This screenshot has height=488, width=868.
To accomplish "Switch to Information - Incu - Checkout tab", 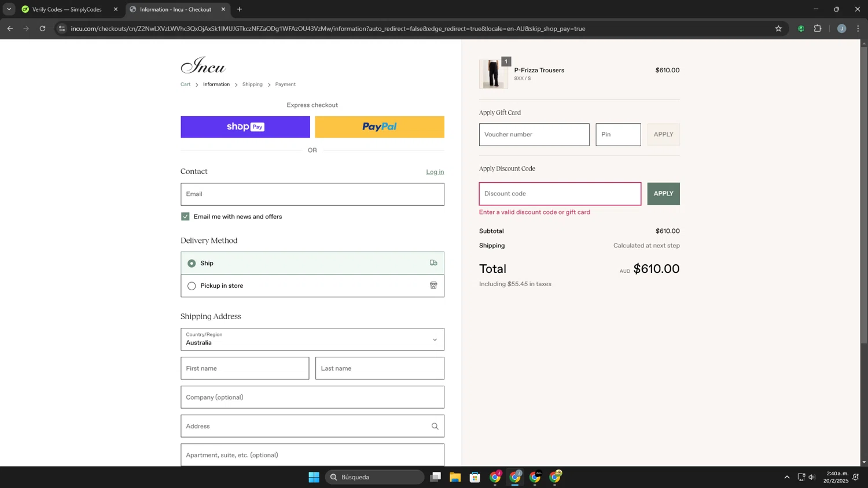I will pyautogui.click(x=175, y=9).
